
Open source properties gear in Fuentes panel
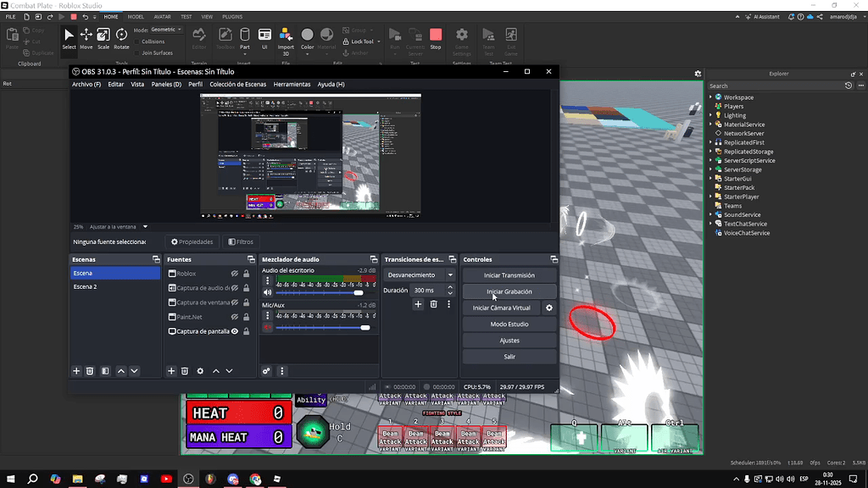point(200,370)
